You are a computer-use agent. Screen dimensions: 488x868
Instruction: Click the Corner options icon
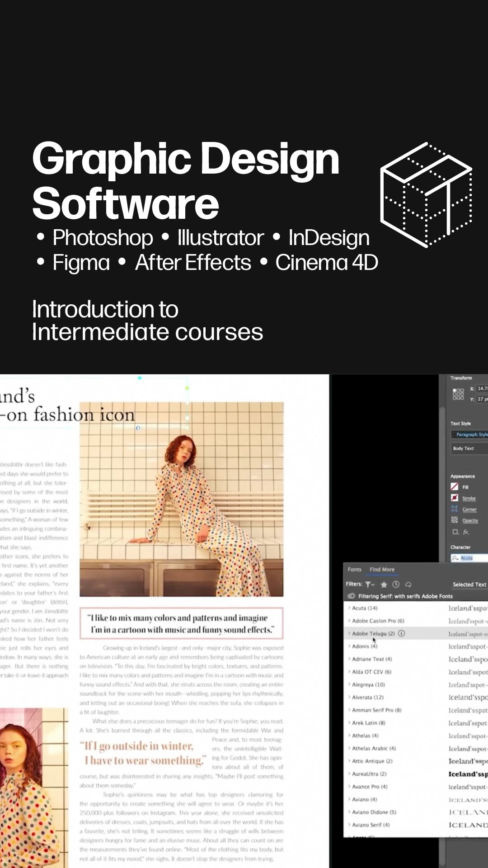(x=455, y=509)
